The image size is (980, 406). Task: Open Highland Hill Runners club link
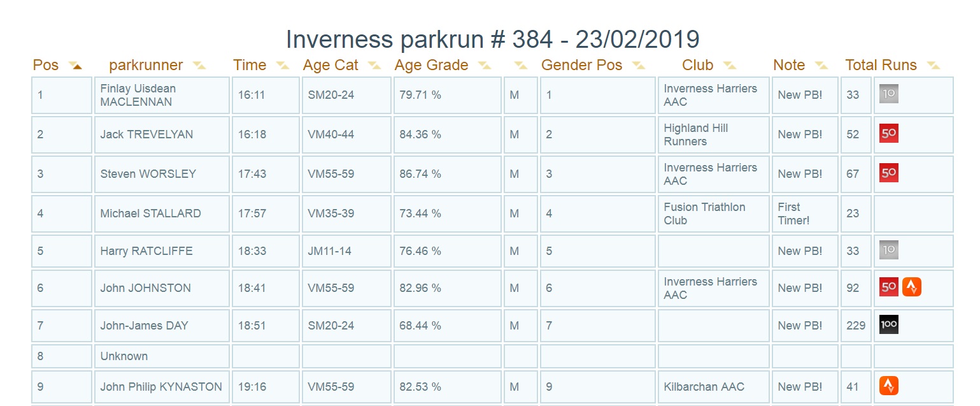(x=696, y=134)
